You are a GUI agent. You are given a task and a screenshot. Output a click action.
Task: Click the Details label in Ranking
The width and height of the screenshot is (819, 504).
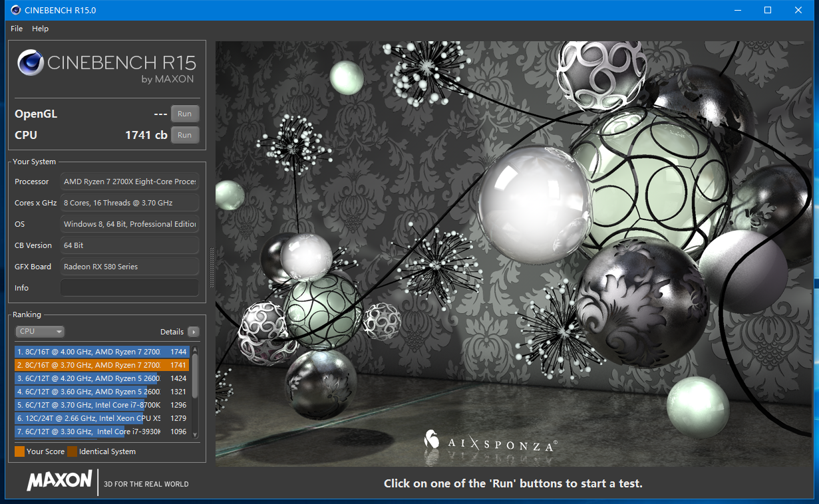tap(172, 332)
